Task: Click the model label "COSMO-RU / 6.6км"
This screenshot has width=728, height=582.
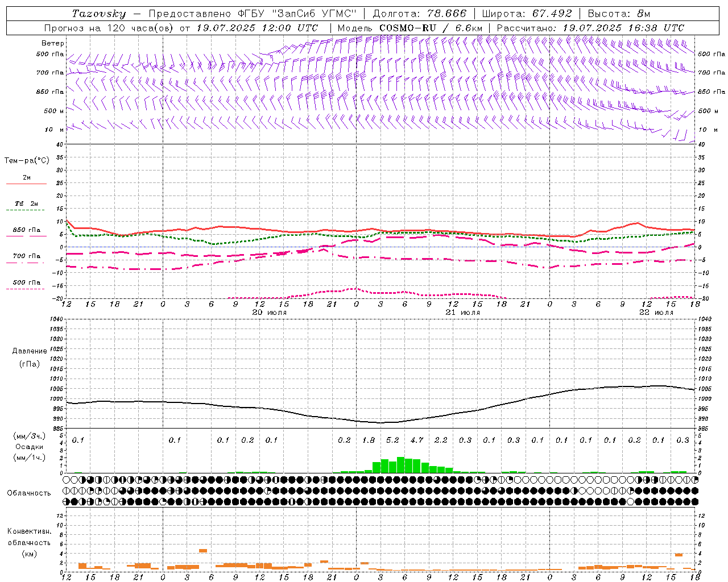Action: pyautogui.click(x=431, y=28)
